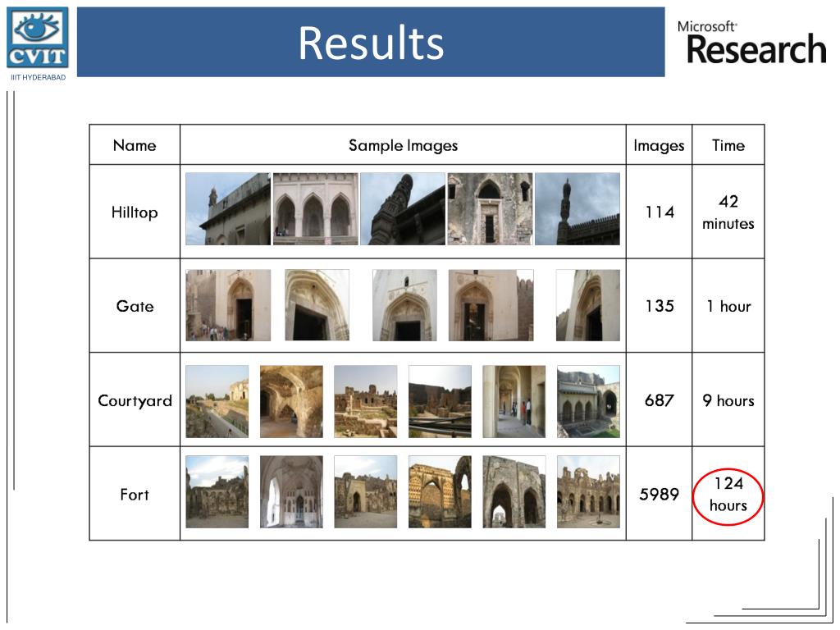This screenshot has width=840, height=630.
Task: Click the 42 minutes time cell
Action: click(x=728, y=212)
